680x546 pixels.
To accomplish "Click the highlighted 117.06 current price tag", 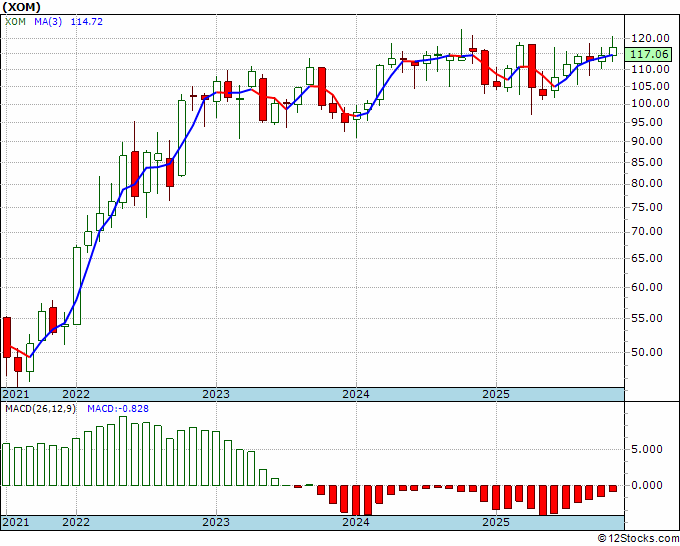I will 649,54.
